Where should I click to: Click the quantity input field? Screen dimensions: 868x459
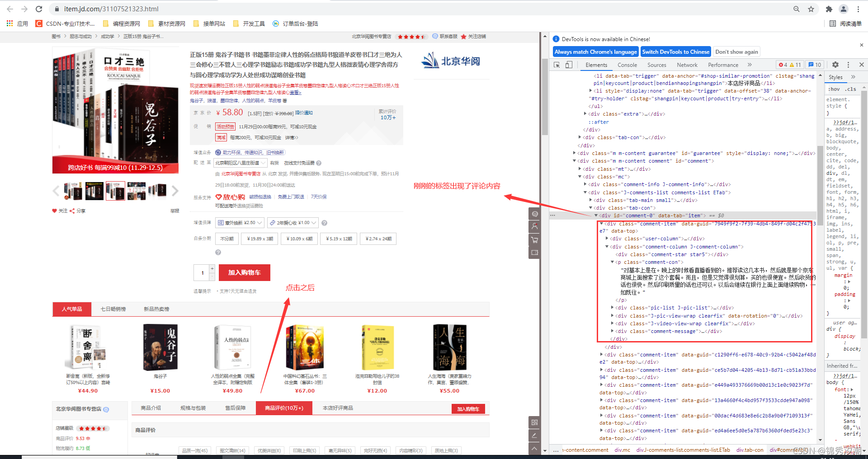click(x=202, y=272)
